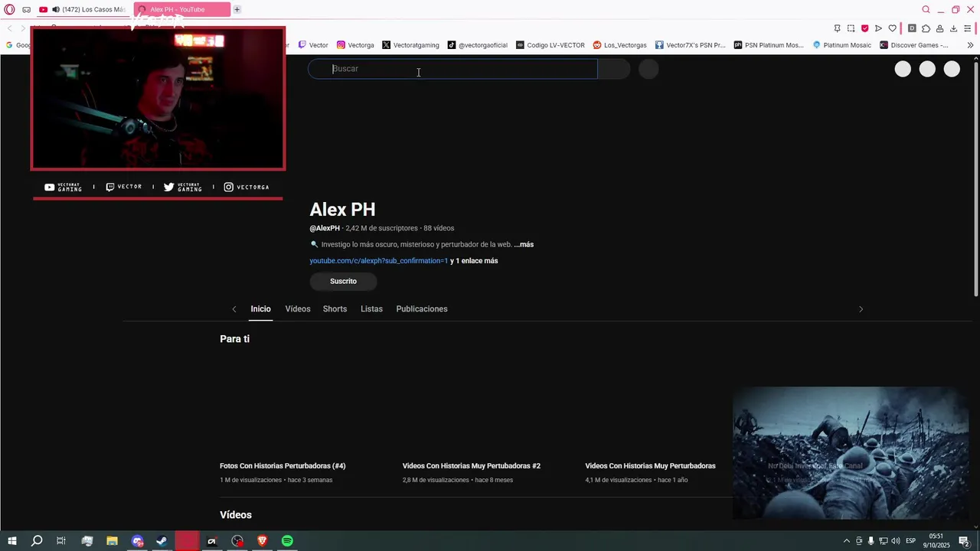The image size is (980, 551).
Task: Open the Opera account profile icon
Action: coord(939,28)
